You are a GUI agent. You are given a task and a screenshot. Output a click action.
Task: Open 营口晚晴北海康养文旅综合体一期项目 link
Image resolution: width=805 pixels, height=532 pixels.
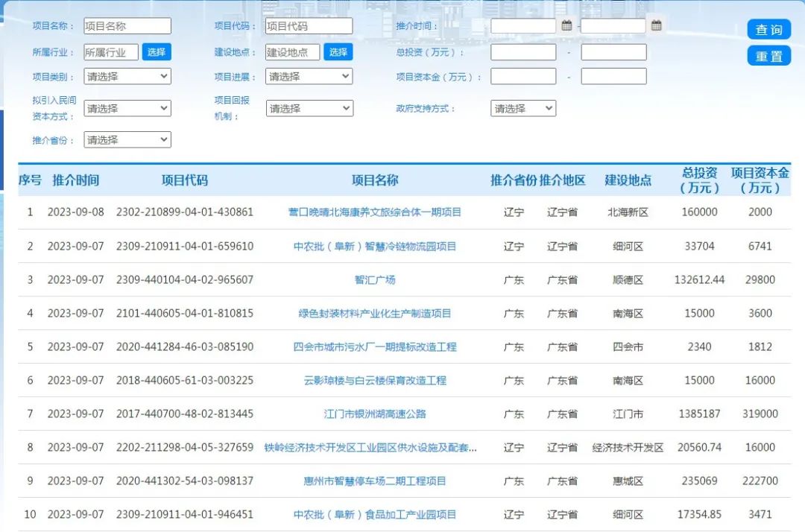pos(375,212)
